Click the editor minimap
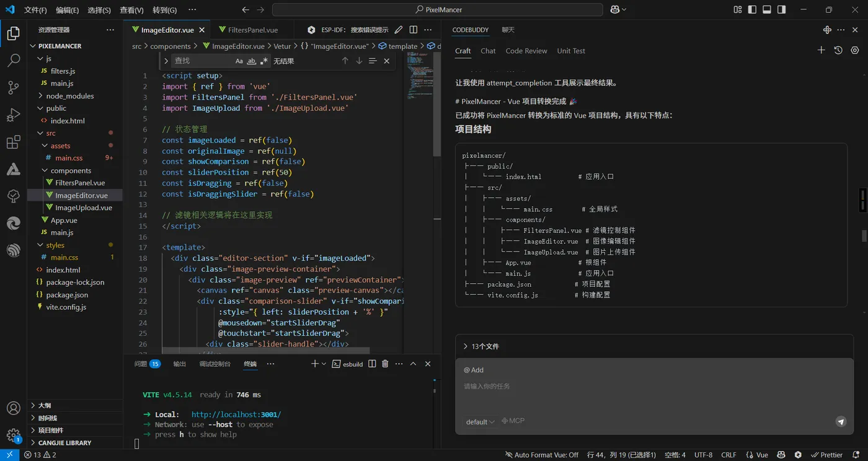Viewport: 868px width, 461px height. [x=420, y=74]
